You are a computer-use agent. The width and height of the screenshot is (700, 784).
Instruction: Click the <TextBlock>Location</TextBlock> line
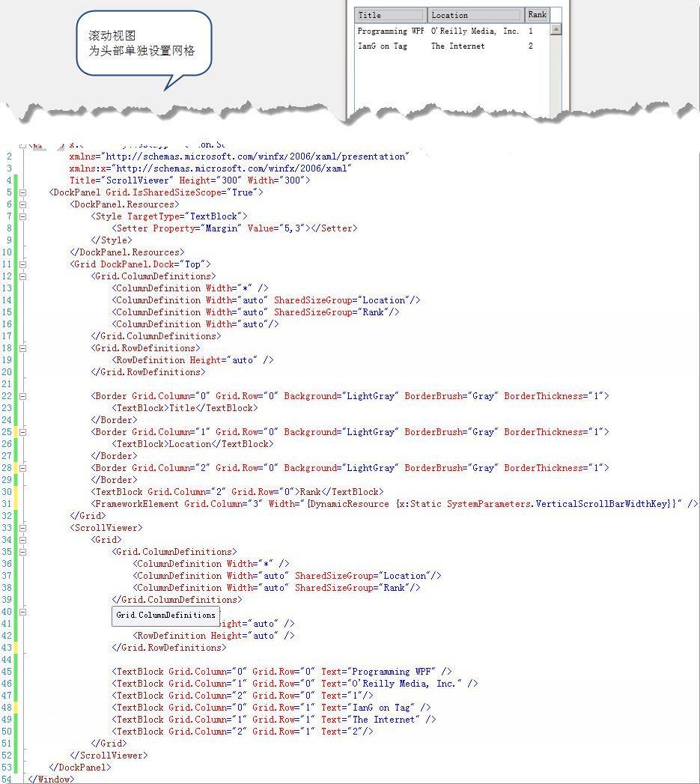pyautogui.click(x=192, y=445)
